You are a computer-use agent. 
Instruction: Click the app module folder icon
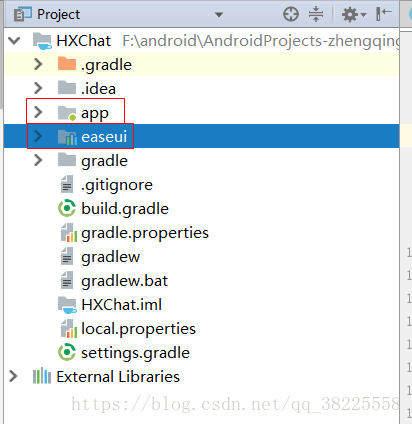pyautogui.click(x=67, y=113)
